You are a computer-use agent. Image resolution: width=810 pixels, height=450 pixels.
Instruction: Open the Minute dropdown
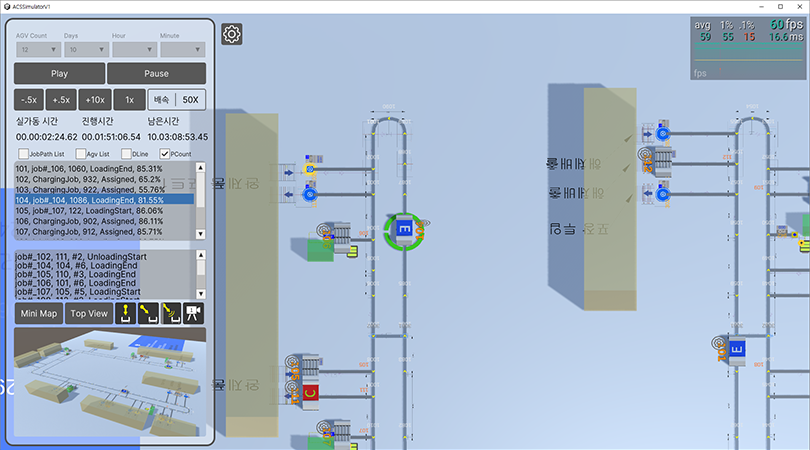click(x=181, y=48)
